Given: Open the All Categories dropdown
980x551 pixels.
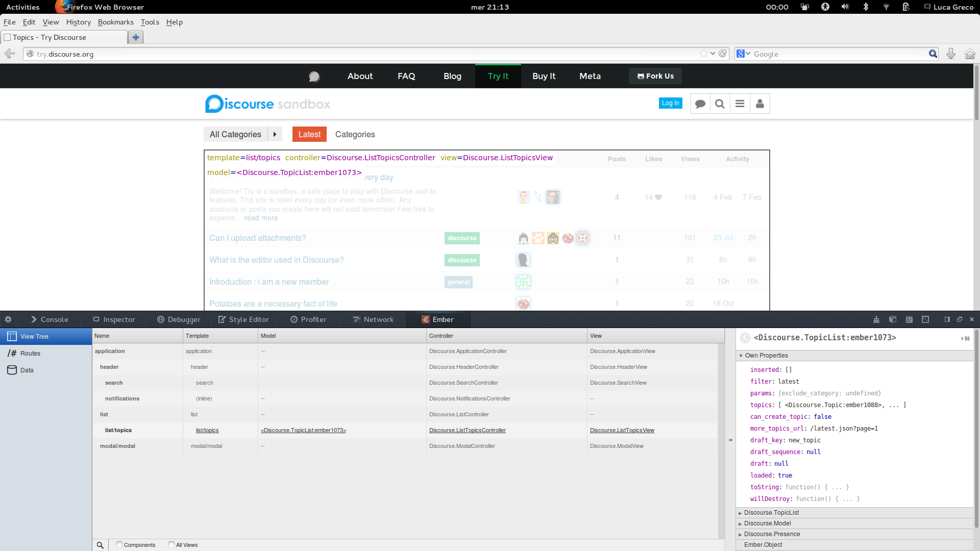Looking at the screenshot, I should coord(235,134).
